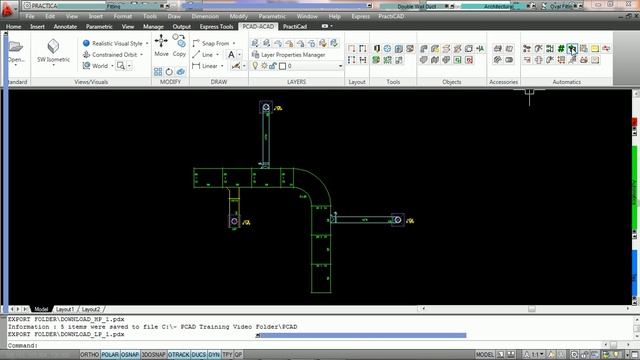Switch to the Express Tools ribbon tab

[x=216, y=27]
